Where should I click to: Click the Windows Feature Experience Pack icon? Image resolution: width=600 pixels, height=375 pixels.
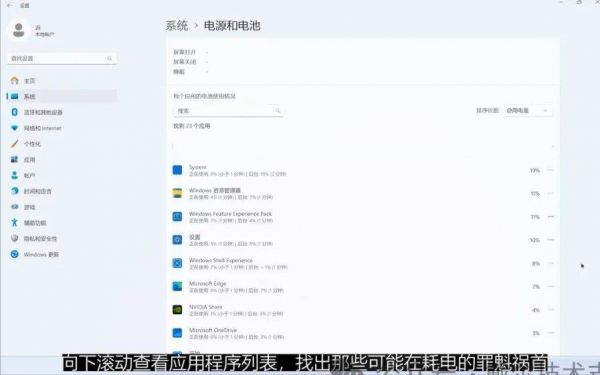[177, 217]
